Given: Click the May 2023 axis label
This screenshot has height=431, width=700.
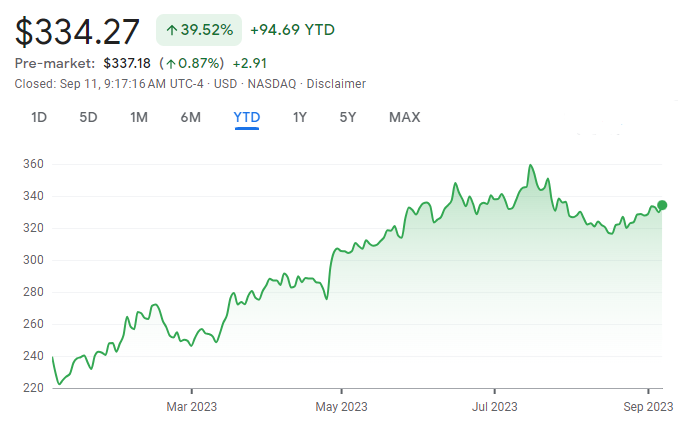Looking at the screenshot, I should point(341,407).
